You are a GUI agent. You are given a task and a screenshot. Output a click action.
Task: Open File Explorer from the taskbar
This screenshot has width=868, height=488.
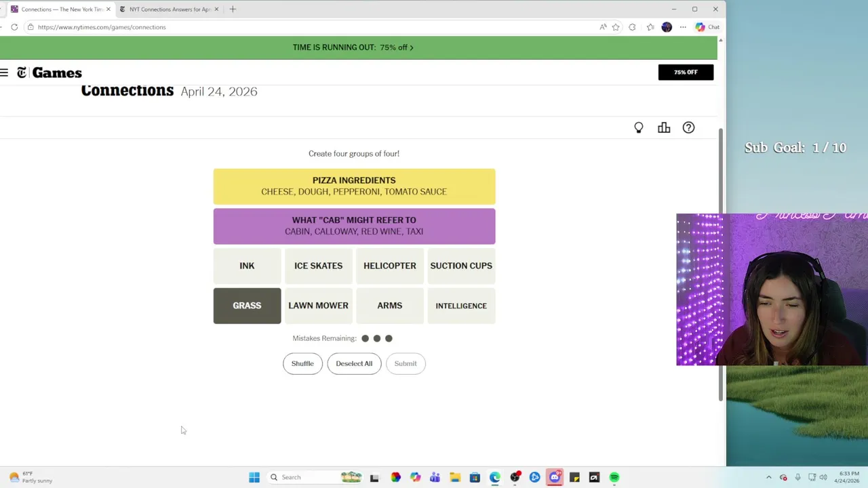click(455, 477)
